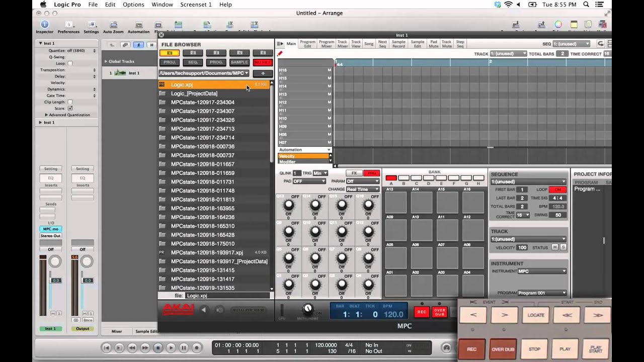
Task: Toggle Auto Zoom in toolbar
Action: pyautogui.click(x=113, y=27)
